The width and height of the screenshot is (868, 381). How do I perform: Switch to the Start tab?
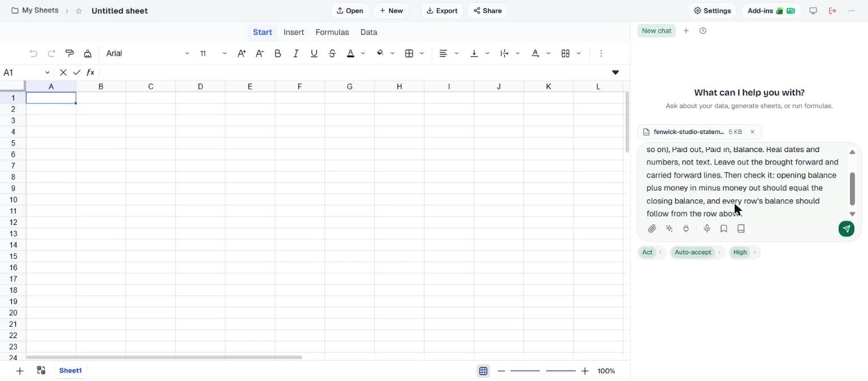(262, 32)
